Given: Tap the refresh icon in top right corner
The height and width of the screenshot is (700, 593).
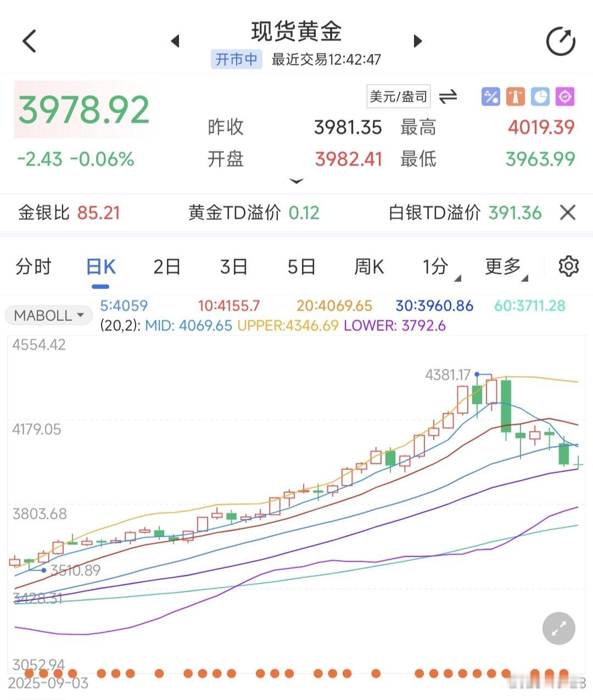Looking at the screenshot, I should point(560,40).
